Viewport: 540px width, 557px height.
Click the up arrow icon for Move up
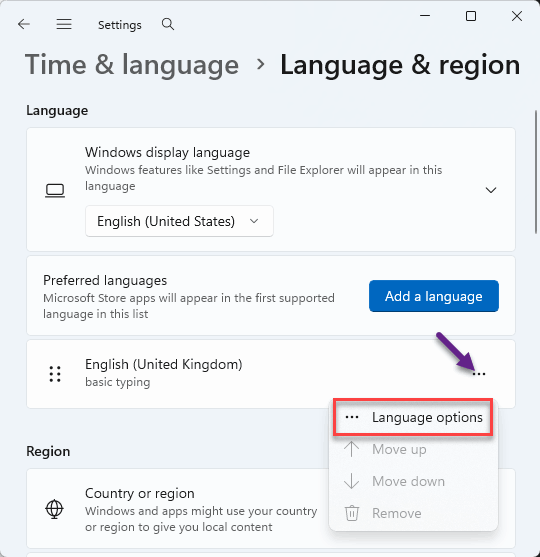351,449
